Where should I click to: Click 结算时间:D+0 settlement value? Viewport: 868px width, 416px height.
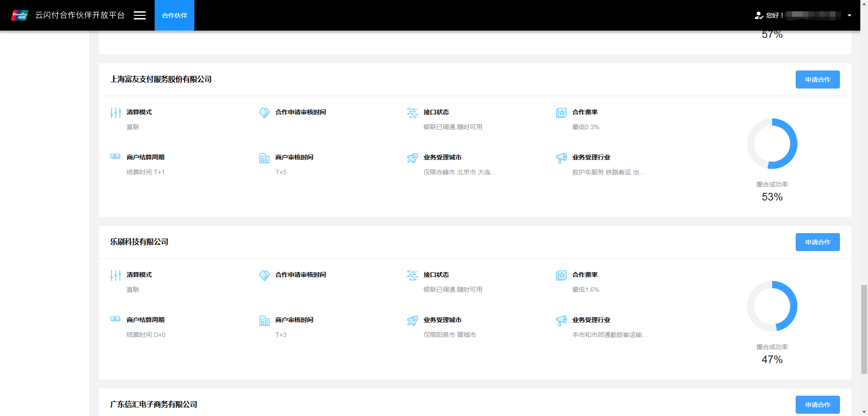point(146,335)
